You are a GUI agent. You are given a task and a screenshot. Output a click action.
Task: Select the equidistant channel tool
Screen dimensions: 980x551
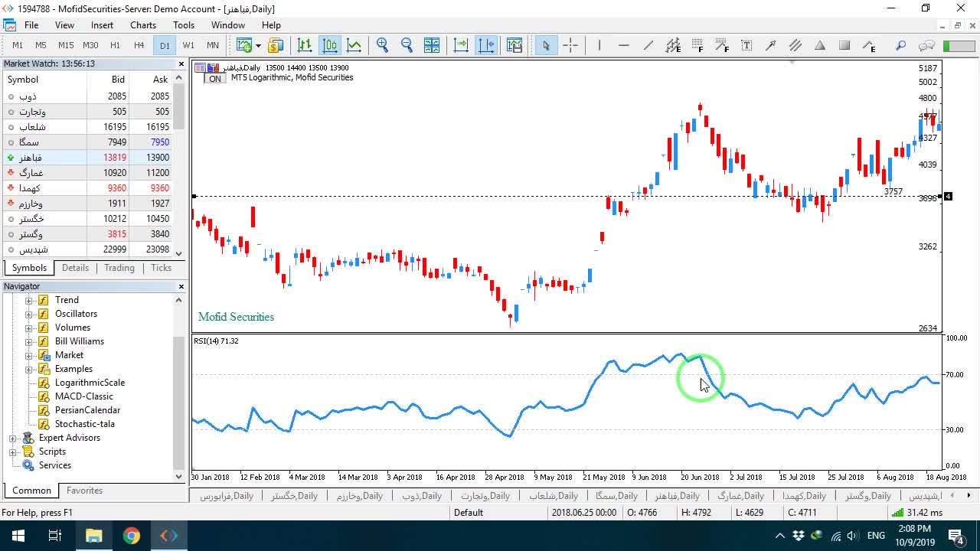673,46
